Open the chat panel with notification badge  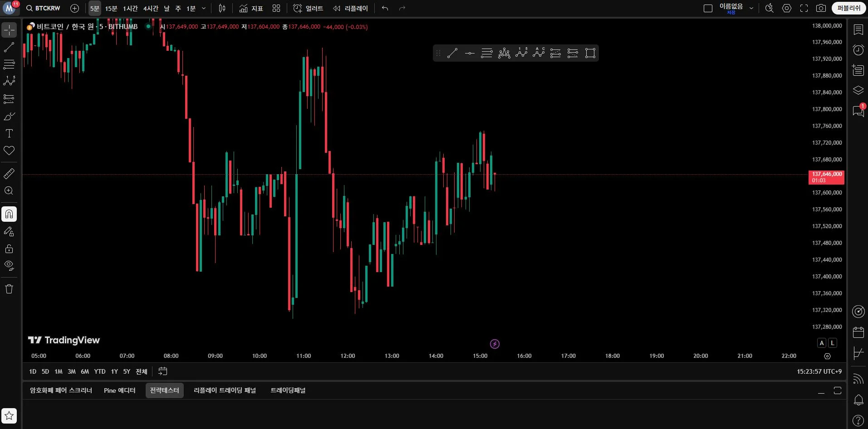coord(858,110)
